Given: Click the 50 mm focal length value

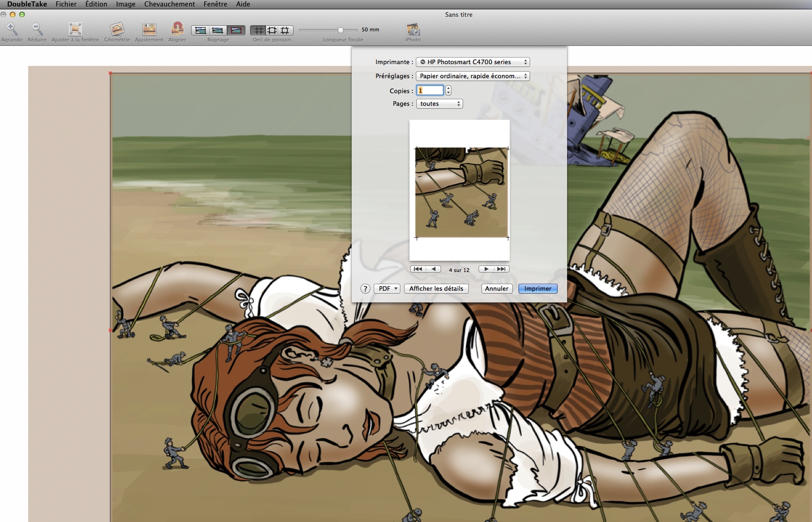Looking at the screenshot, I should 370,29.
